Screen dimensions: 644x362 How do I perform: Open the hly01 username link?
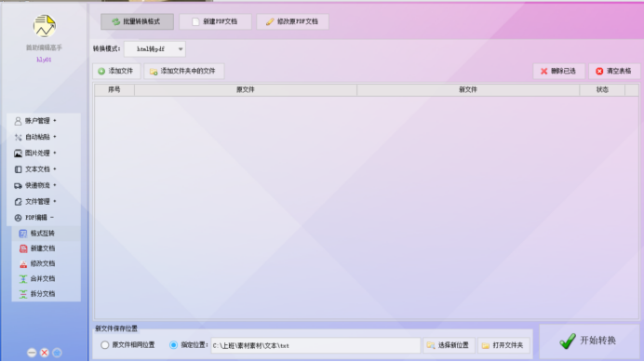(44, 60)
